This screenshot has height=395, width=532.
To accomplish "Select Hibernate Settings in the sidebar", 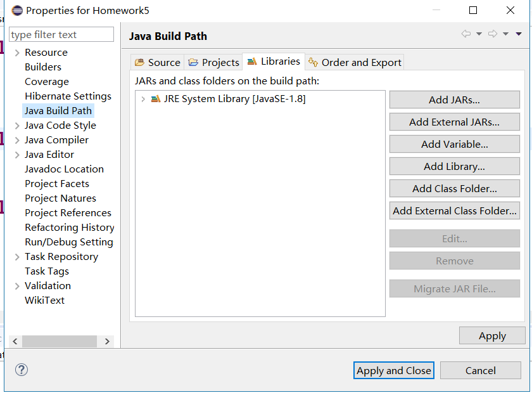I will [x=68, y=96].
